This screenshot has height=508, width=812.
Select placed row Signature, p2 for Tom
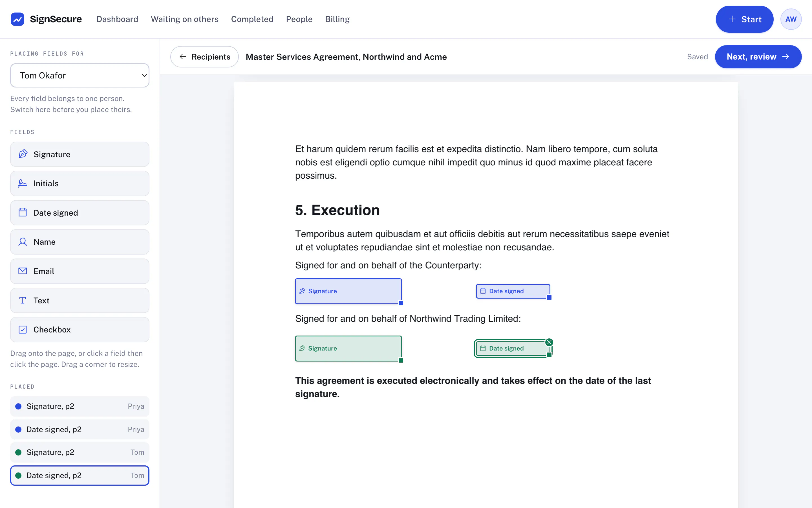coord(80,452)
